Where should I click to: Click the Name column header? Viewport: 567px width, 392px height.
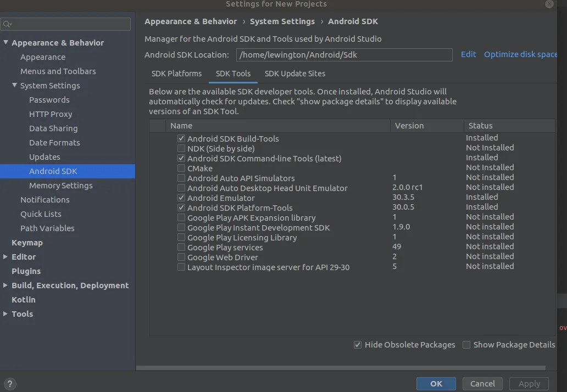coord(277,126)
